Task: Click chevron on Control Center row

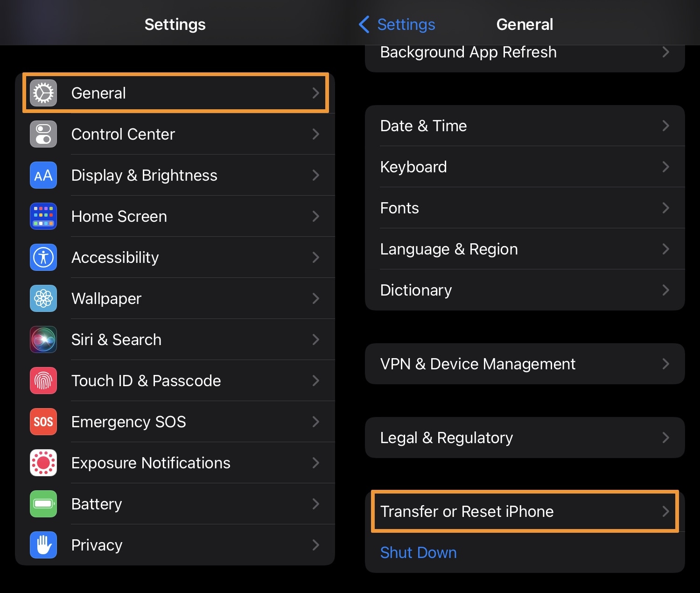Action: click(x=316, y=134)
